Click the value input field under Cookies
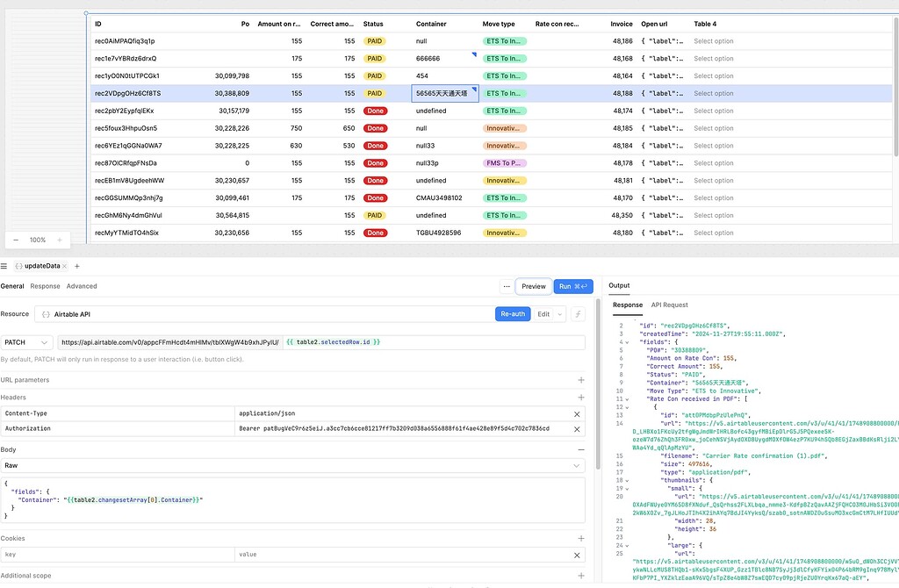899x588 pixels. point(404,554)
